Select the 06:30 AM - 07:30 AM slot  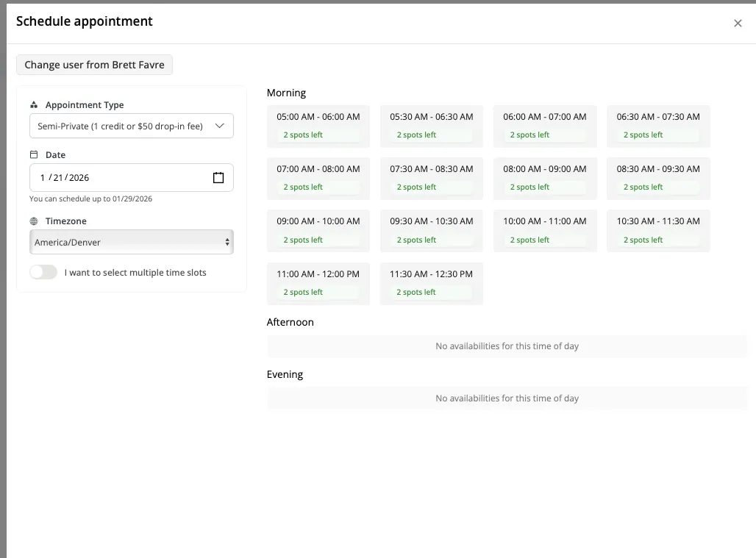(658, 126)
